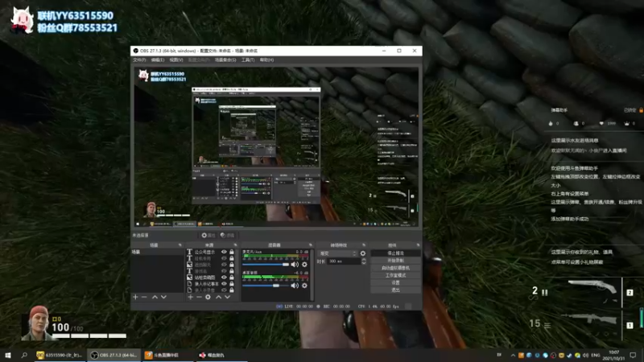
Task: Open the Windows notification center icon
Action: tap(633, 355)
